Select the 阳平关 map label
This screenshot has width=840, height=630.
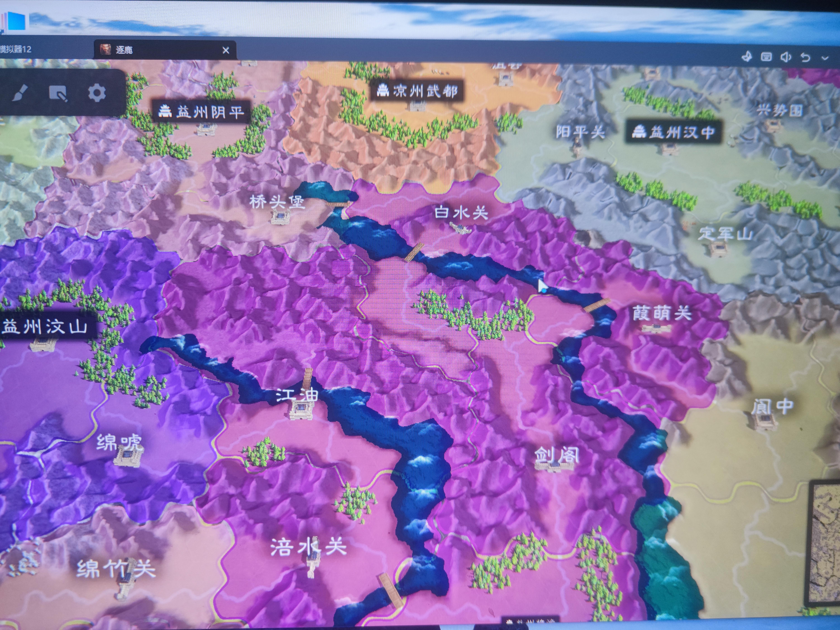point(580,132)
